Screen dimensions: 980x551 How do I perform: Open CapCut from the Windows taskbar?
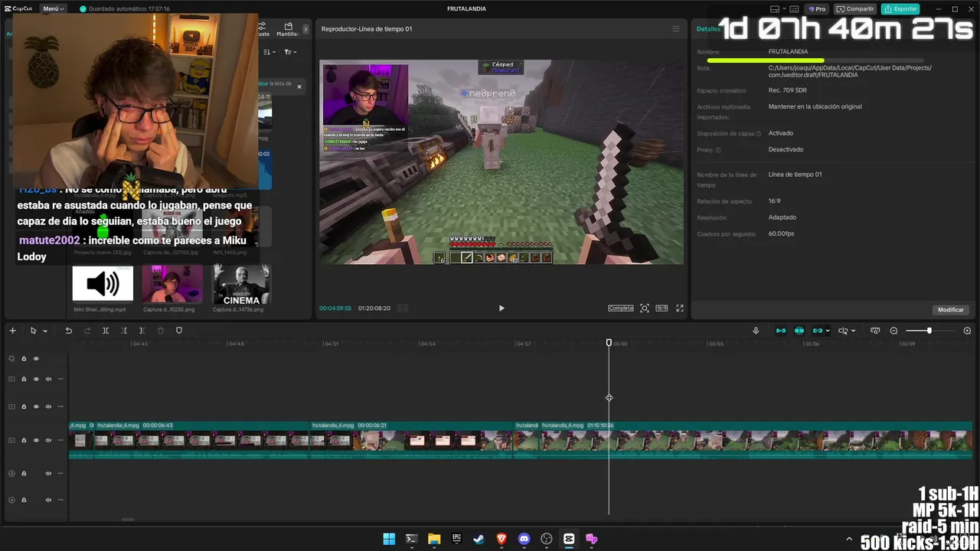(x=569, y=539)
